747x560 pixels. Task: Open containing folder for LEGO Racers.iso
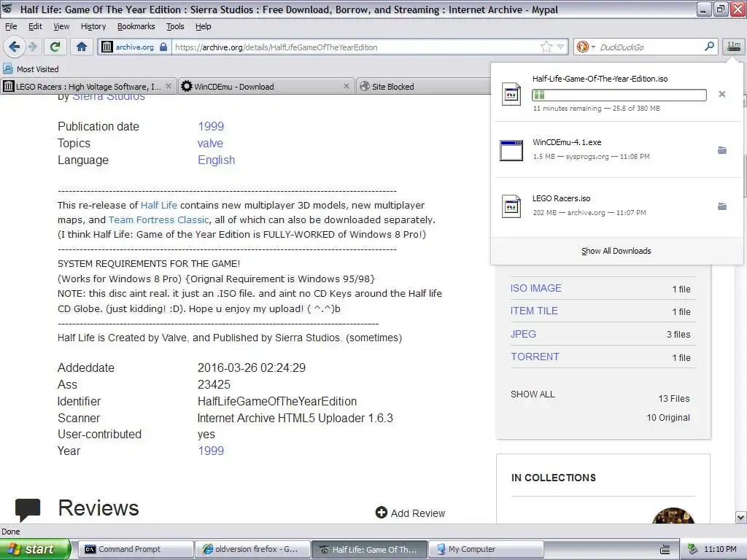click(x=722, y=206)
